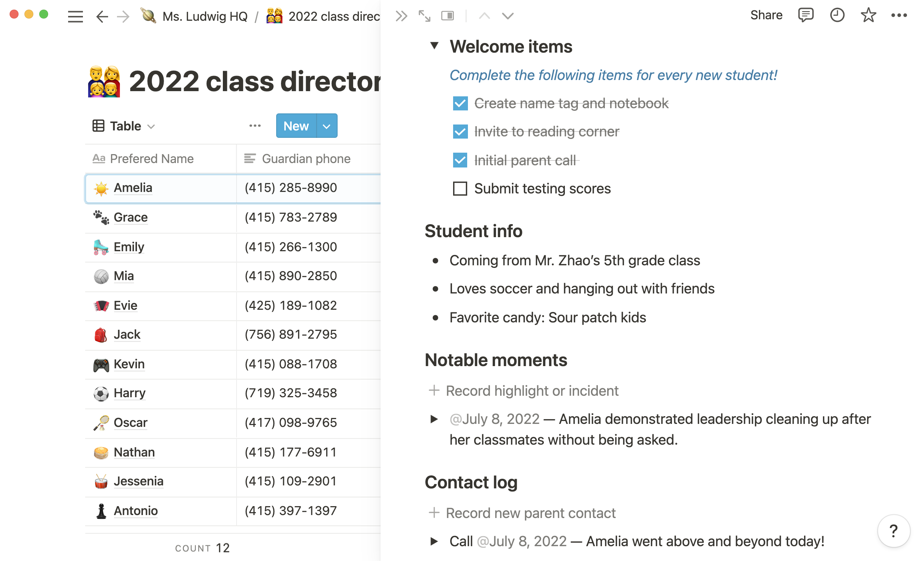Check Submit testing scores box
924x561 pixels.
pyautogui.click(x=460, y=189)
